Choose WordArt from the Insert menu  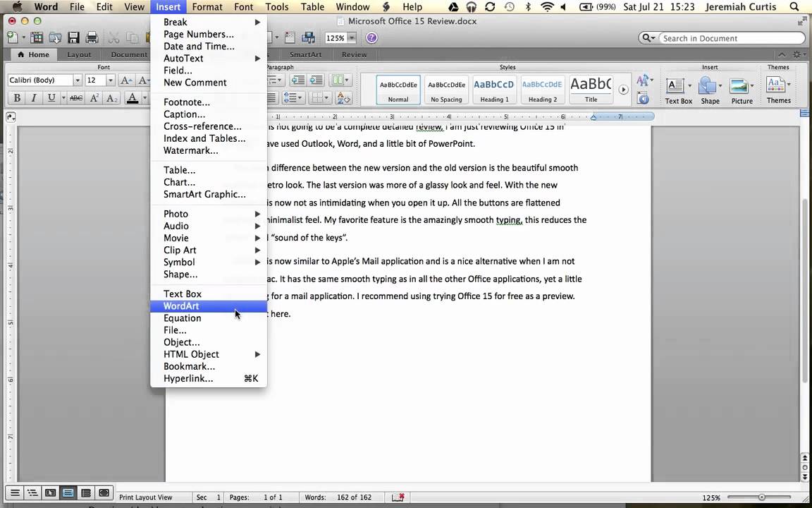point(181,306)
